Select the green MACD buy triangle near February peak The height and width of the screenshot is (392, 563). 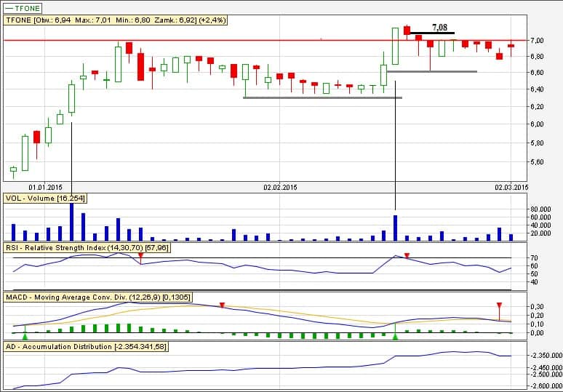[395, 336]
